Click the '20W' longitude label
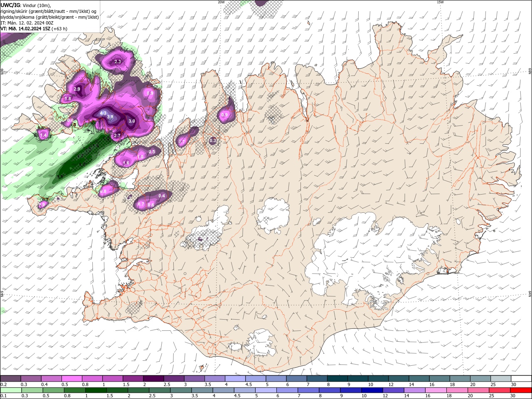 (221, 2)
